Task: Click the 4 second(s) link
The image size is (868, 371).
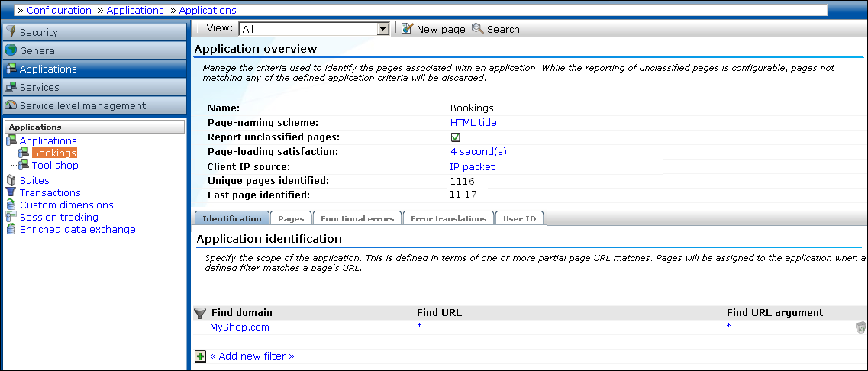Action: [x=479, y=152]
